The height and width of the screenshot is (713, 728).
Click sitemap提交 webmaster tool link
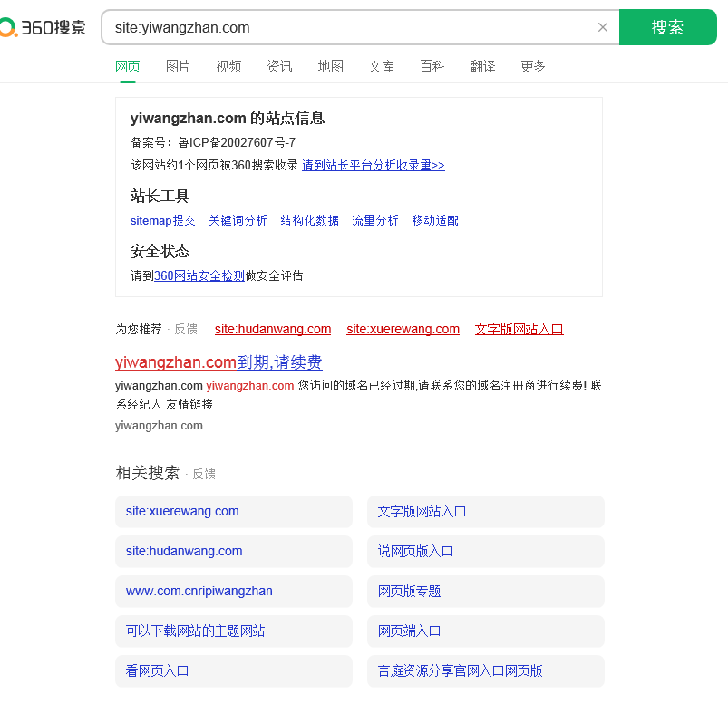point(163,220)
